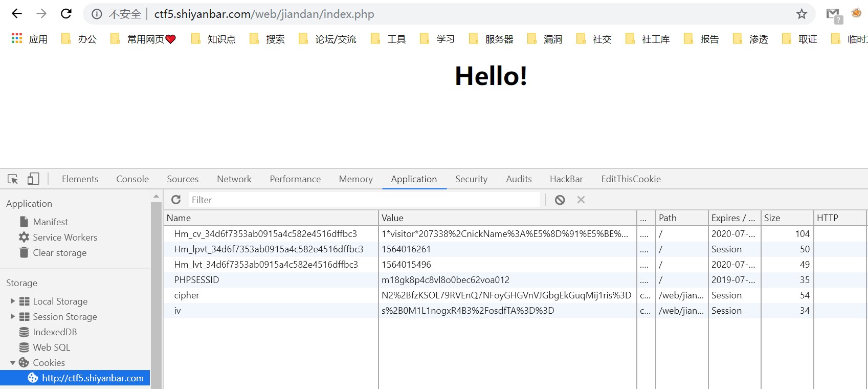Select the cipher cookie row
868x389 pixels.
(515, 295)
